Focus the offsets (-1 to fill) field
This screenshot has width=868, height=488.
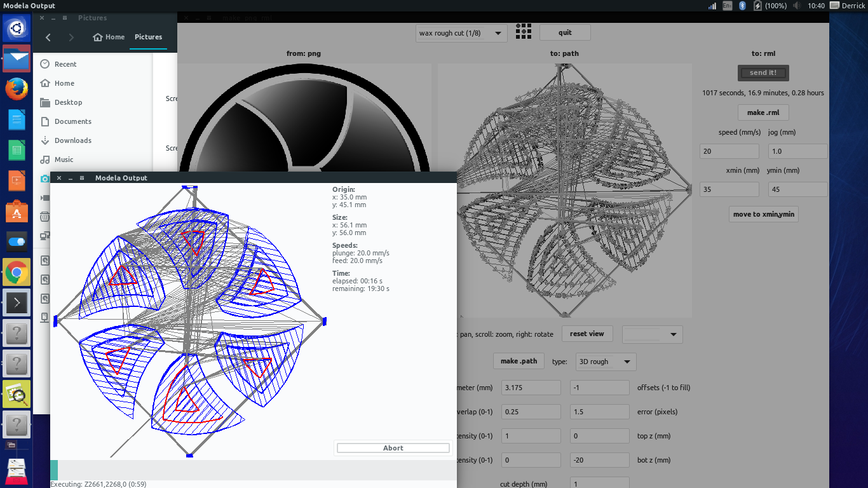[600, 388]
